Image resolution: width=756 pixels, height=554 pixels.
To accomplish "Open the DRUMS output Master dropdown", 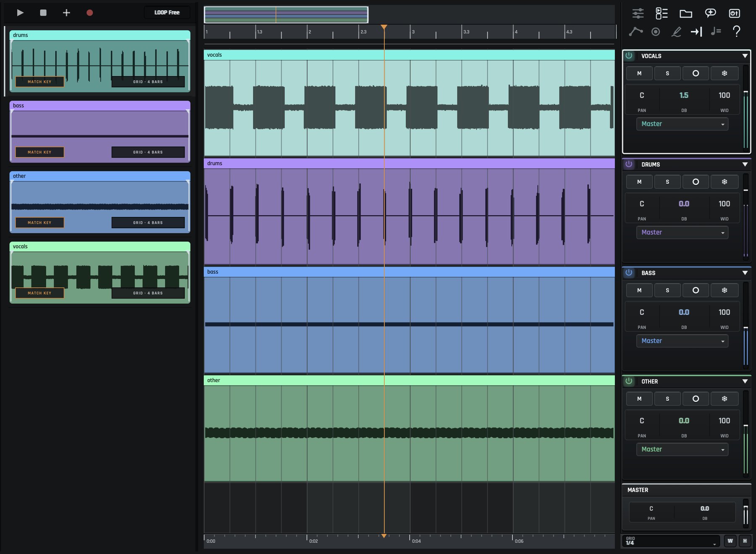I will [682, 232].
